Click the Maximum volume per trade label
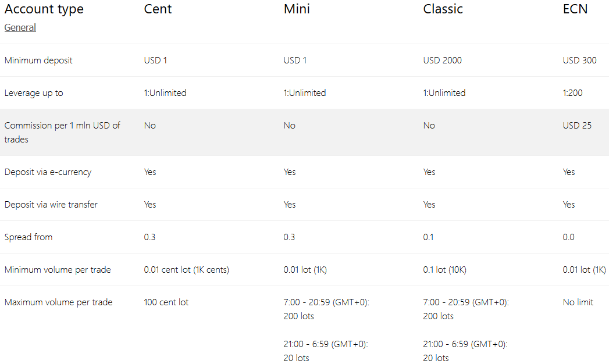Image resolution: width=609 pixels, height=364 pixels. click(58, 302)
